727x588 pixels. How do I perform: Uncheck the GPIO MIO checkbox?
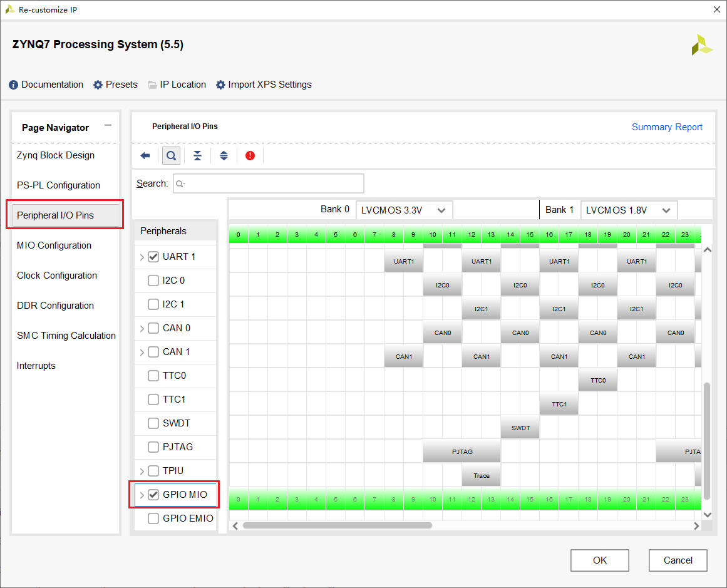click(x=153, y=495)
